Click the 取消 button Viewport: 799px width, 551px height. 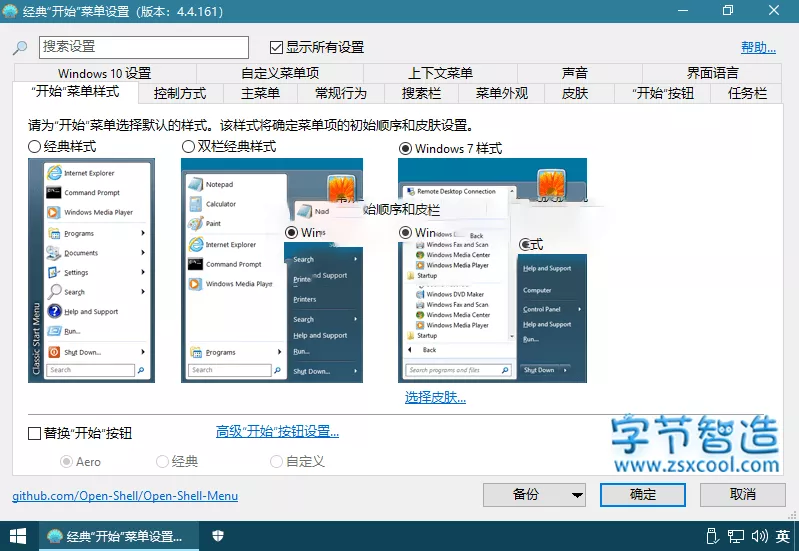point(742,495)
